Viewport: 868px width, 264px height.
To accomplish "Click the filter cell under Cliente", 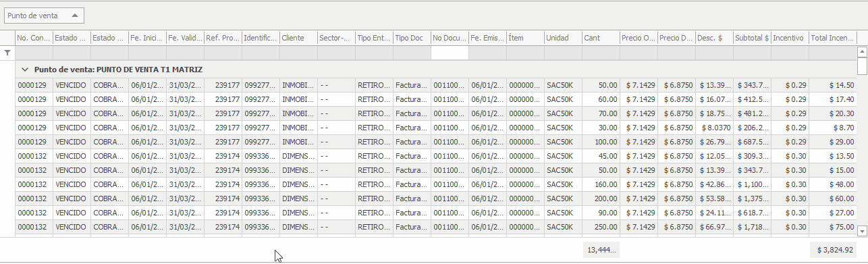I will [298, 53].
